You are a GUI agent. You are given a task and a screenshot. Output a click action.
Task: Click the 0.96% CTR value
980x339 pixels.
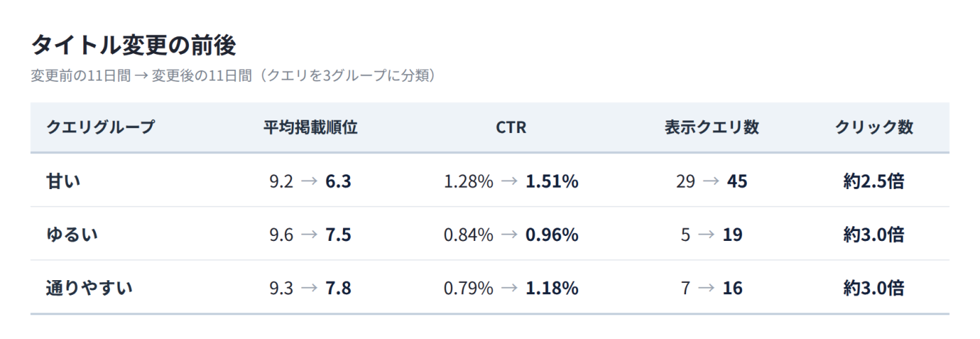(552, 235)
